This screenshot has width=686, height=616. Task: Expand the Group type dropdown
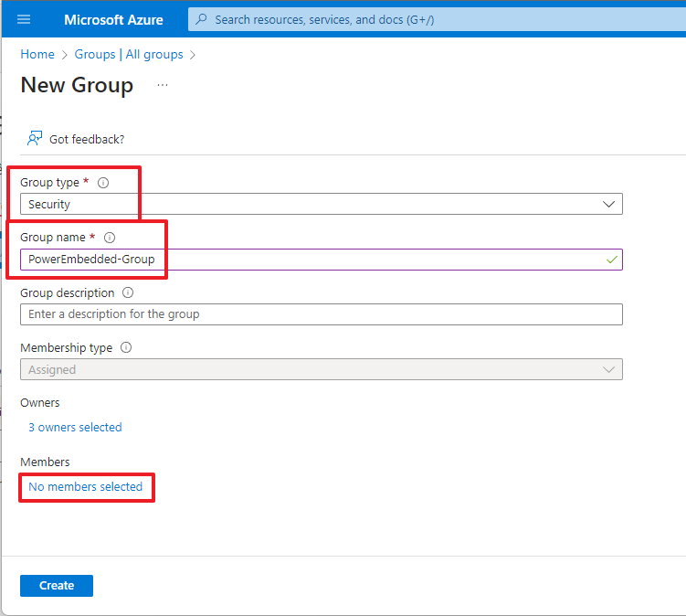click(609, 205)
